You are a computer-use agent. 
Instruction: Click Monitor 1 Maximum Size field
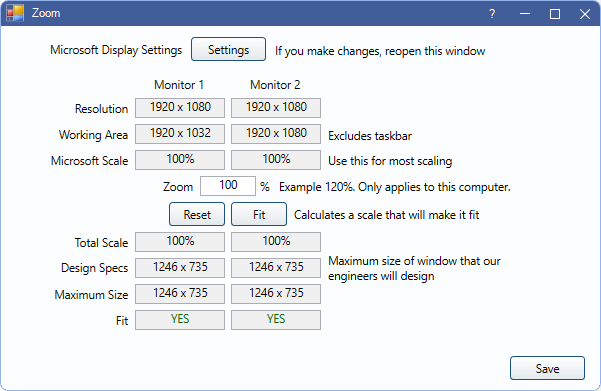(180, 294)
